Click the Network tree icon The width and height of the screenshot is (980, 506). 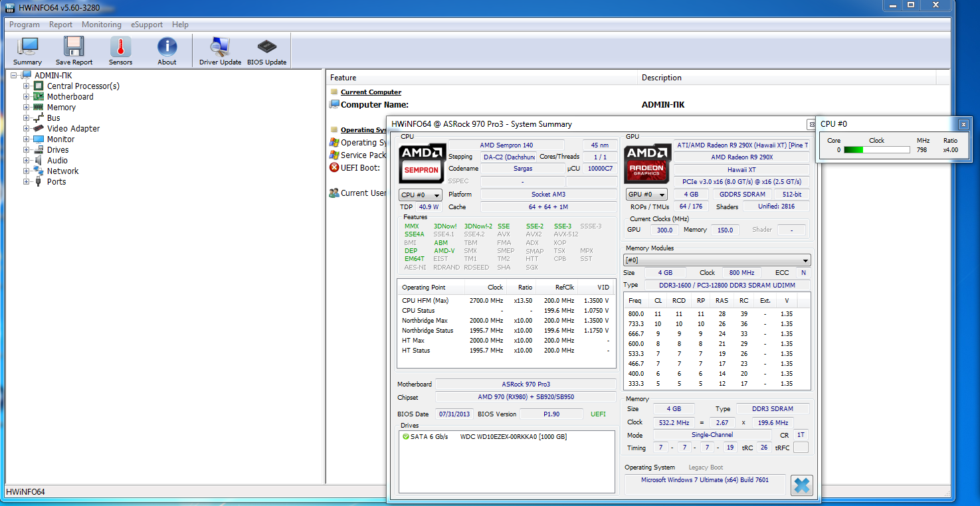(39, 171)
